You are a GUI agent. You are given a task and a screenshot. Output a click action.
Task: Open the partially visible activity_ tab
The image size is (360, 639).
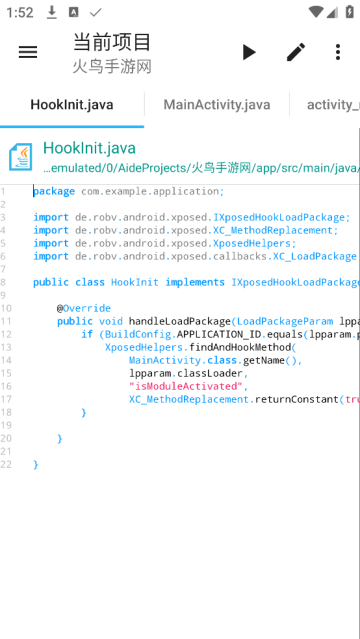click(x=333, y=105)
